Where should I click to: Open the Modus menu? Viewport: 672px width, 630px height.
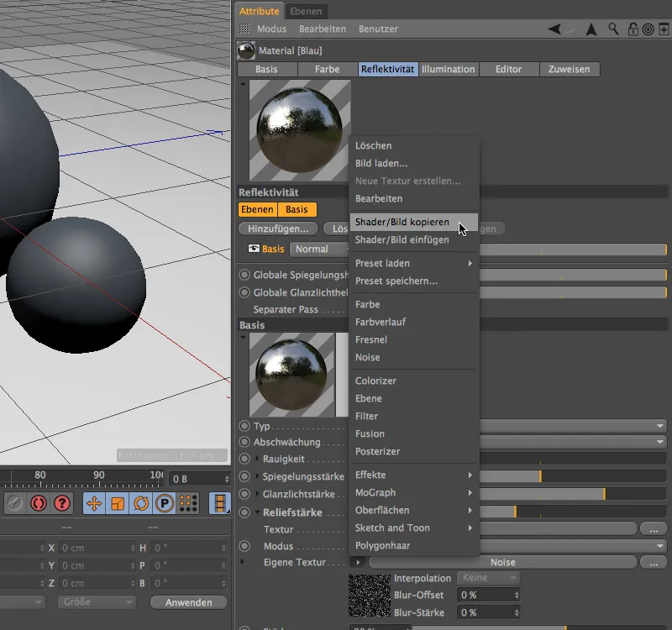271,29
